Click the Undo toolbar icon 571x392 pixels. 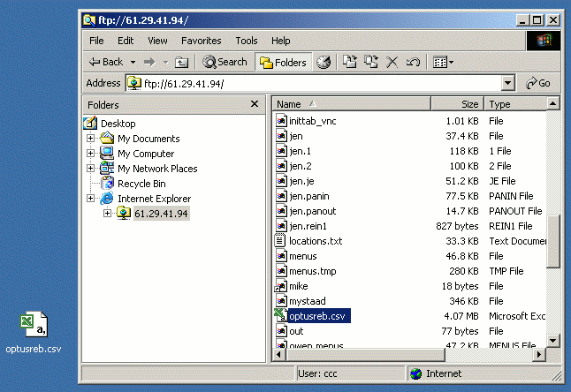(413, 62)
